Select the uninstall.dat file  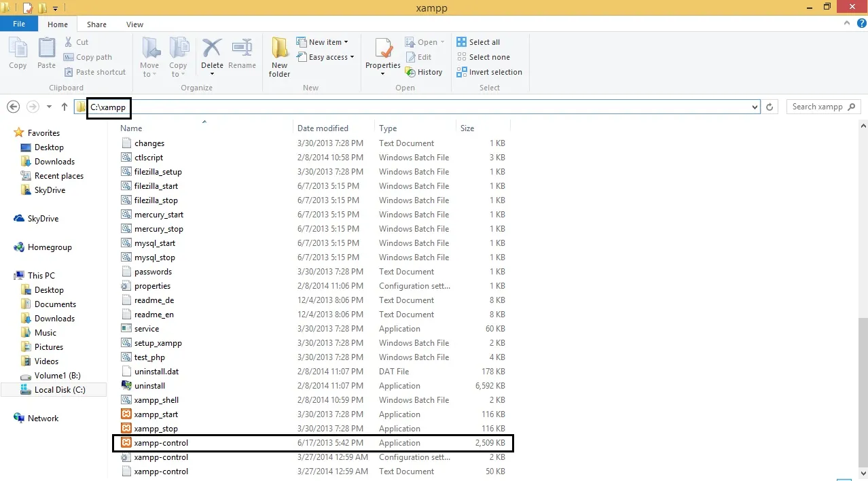[313, 372]
